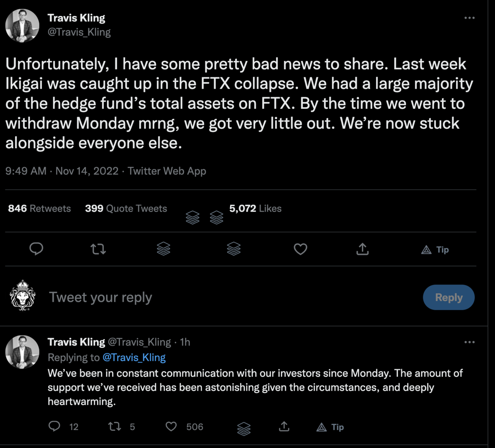Click the share icon on main tweet
This screenshot has height=448, width=495.
click(362, 249)
